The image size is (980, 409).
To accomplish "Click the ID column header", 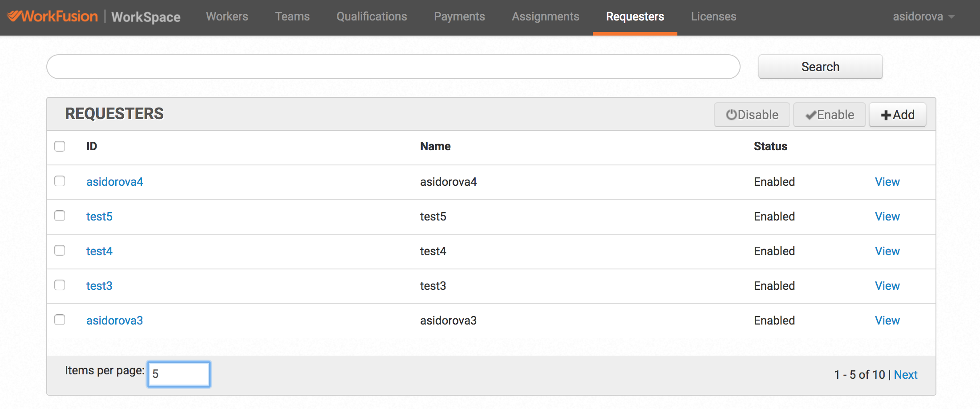I will point(92,146).
